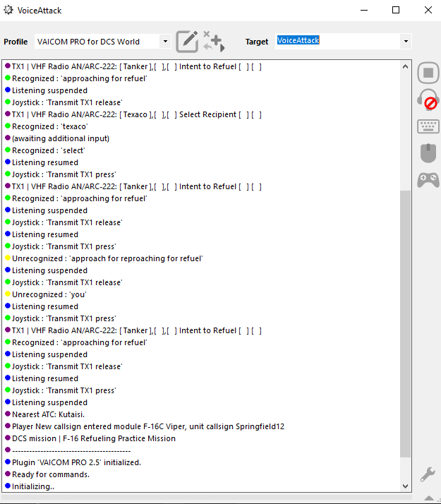Click the dashed separator log entry
This screenshot has height=504, width=441.
click(x=68, y=450)
